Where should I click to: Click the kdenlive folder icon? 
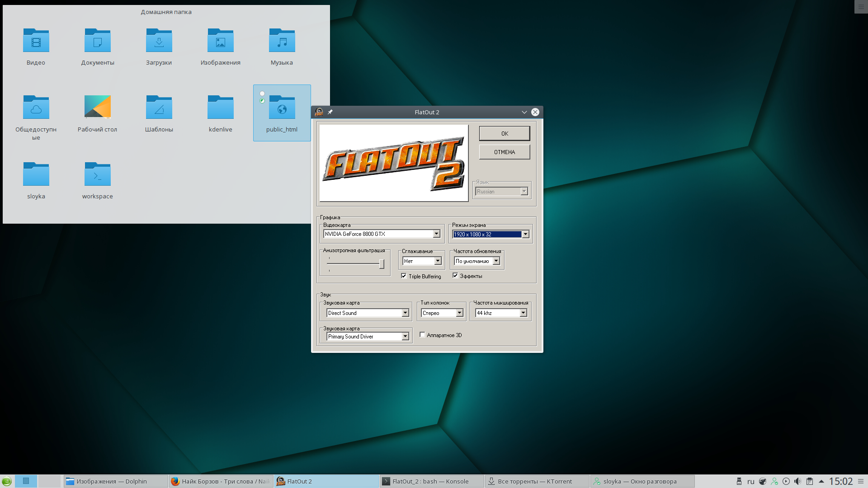(x=220, y=107)
